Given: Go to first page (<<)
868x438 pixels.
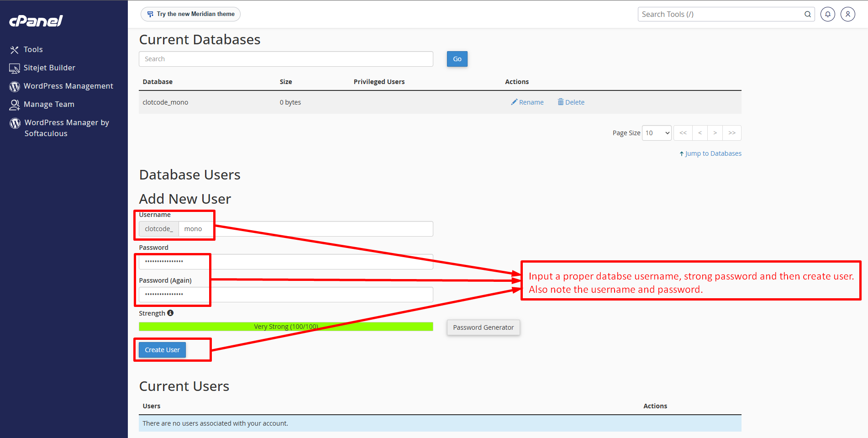Looking at the screenshot, I should (683, 133).
